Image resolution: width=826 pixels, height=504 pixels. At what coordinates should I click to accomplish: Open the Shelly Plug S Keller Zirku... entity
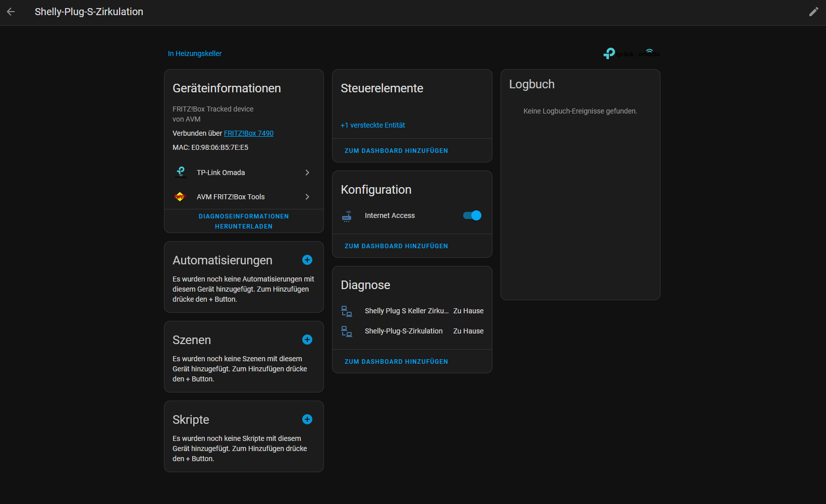tap(406, 311)
